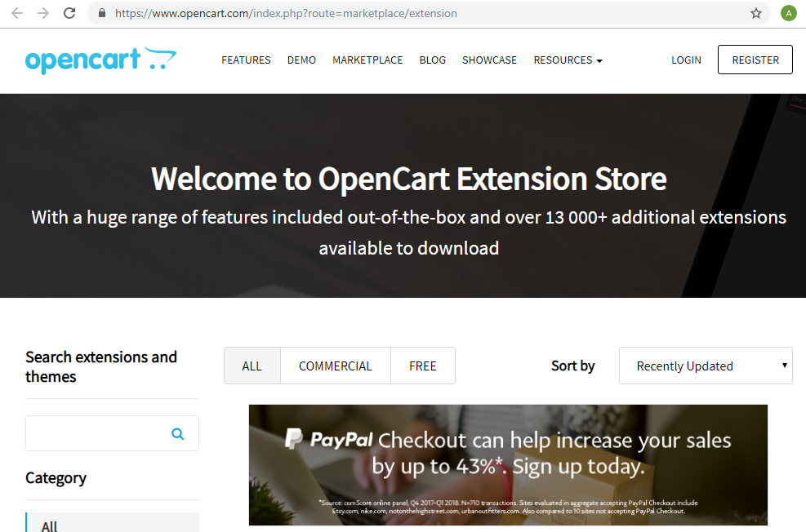
Task: Expand the Resources dropdown menu
Action: (x=568, y=60)
